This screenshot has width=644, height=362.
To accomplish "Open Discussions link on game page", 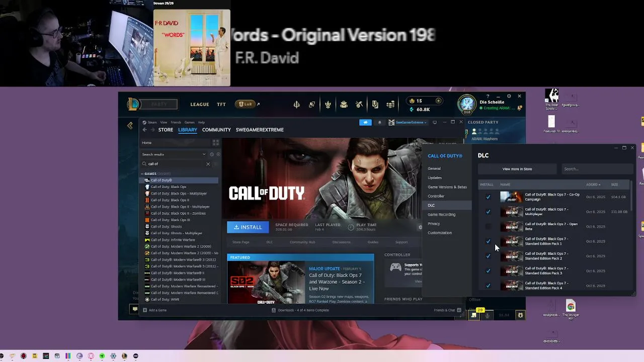I will point(341,242).
